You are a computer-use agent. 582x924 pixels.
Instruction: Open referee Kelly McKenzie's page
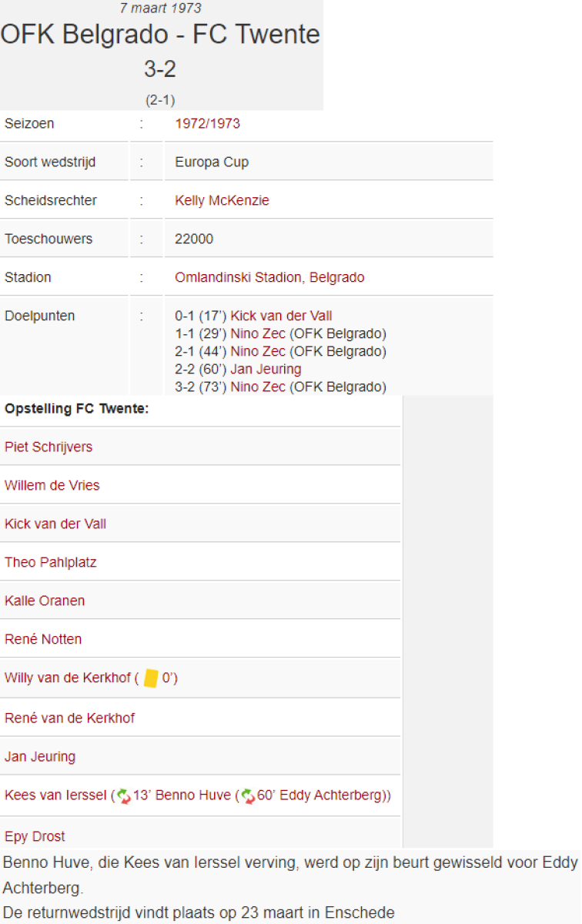click(x=222, y=200)
